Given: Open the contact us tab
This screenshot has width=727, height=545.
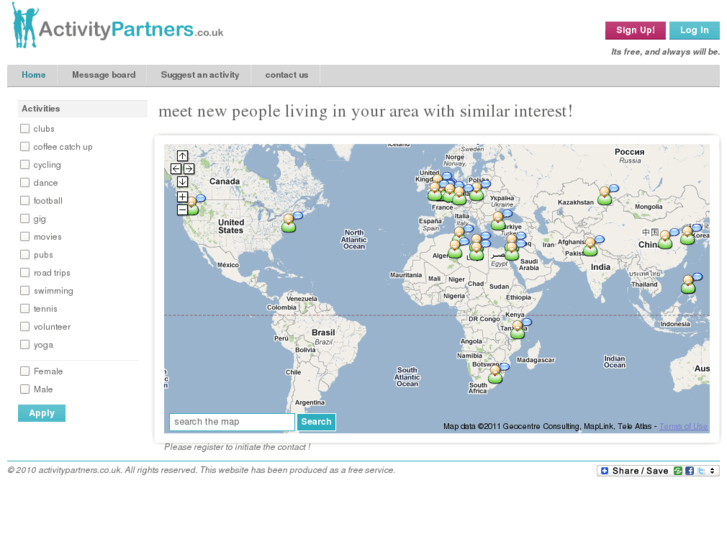Looking at the screenshot, I should [287, 75].
